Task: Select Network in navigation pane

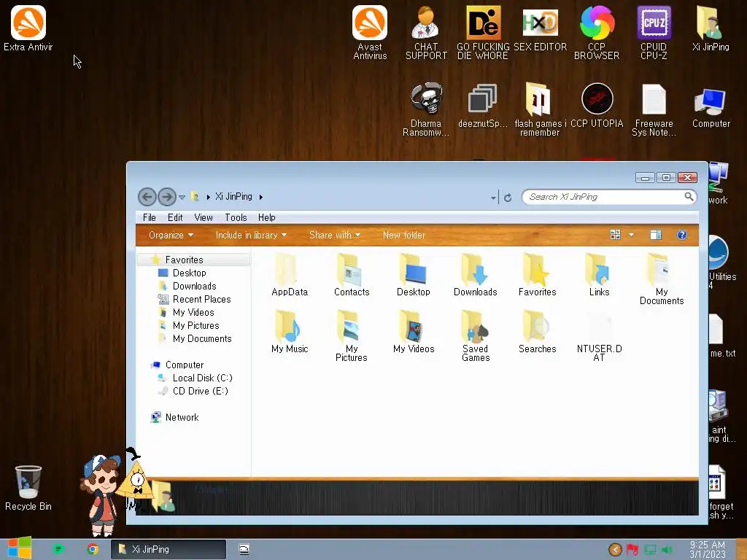Action: (182, 417)
